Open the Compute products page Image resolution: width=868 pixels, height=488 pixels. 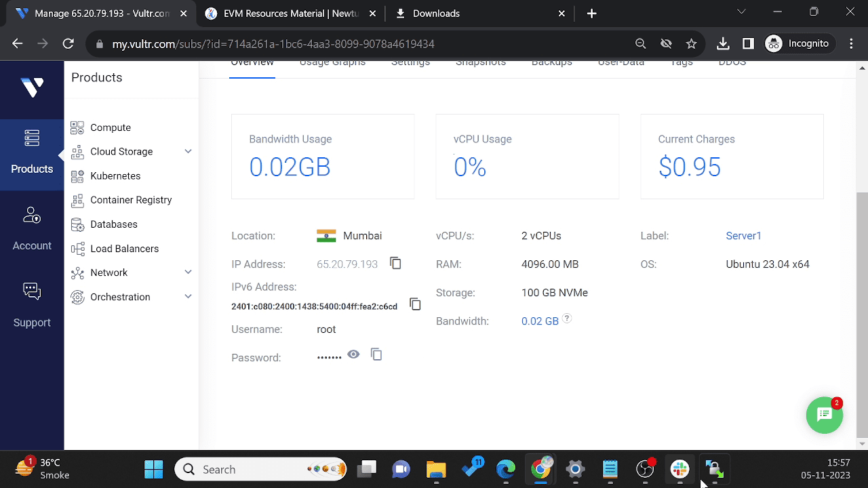coord(110,127)
